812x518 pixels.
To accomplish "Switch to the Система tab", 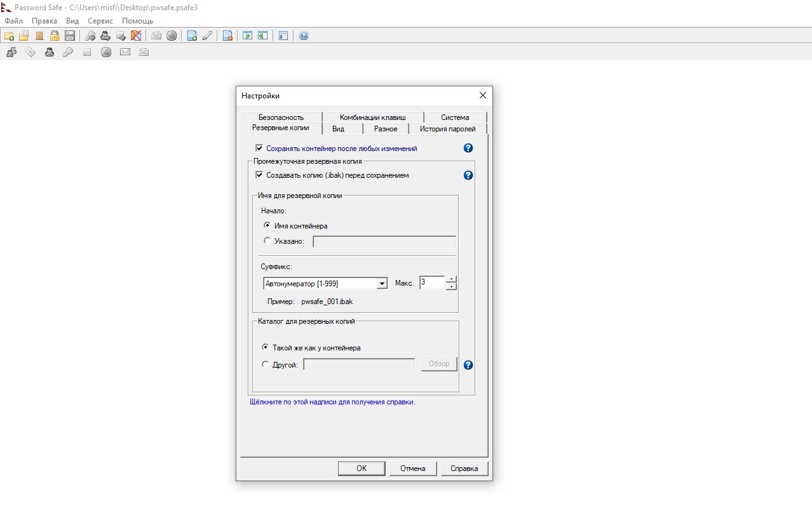I will (455, 117).
